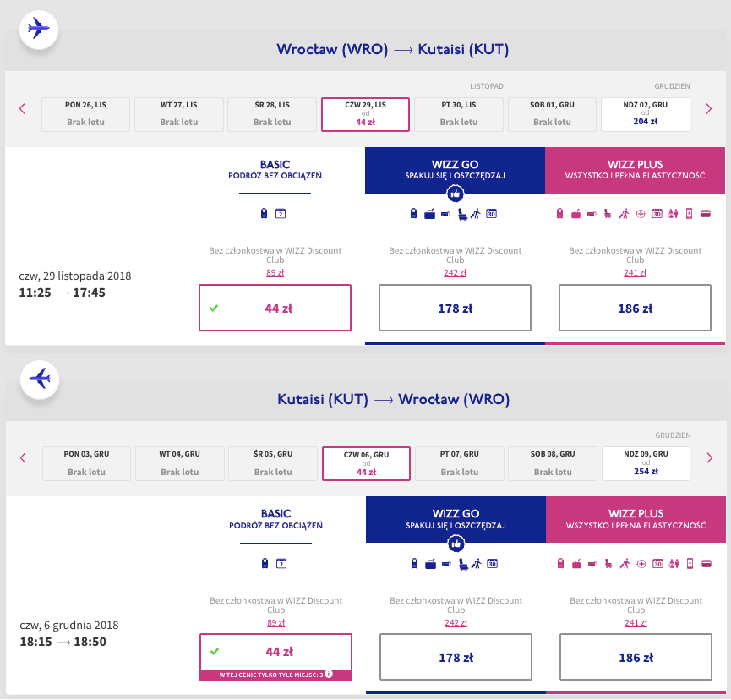
Task: Show later outbound dates with right chevron
Action: (x=709, y=109)
